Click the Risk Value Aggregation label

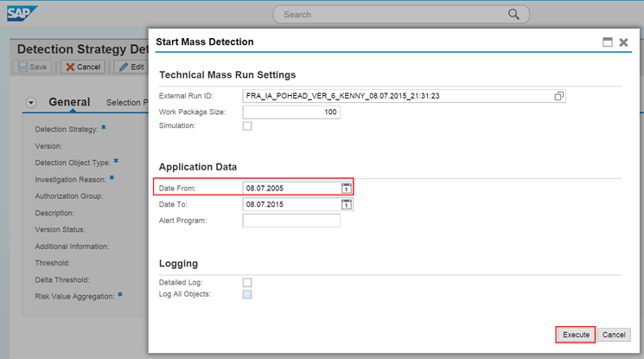coord(74,297)
